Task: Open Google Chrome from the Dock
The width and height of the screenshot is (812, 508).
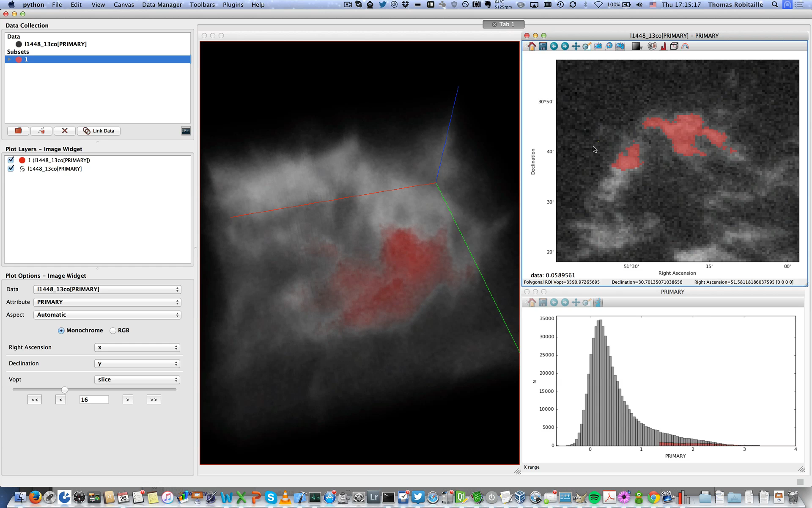Action: pyautogui.click(x=653, y=497)
